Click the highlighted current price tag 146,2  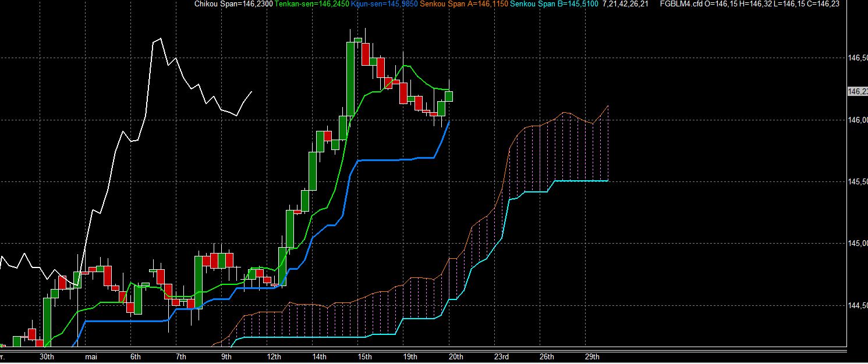click(x=858, y=91)
